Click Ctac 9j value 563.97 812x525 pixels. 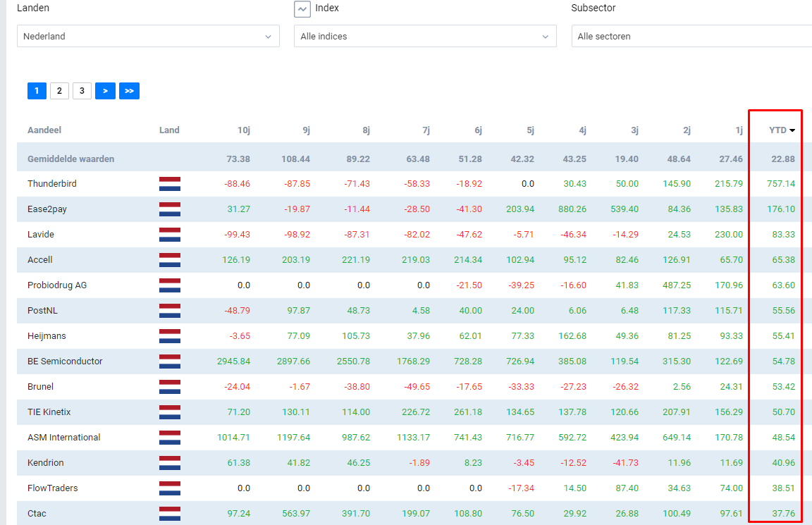[x=296, y=514]
